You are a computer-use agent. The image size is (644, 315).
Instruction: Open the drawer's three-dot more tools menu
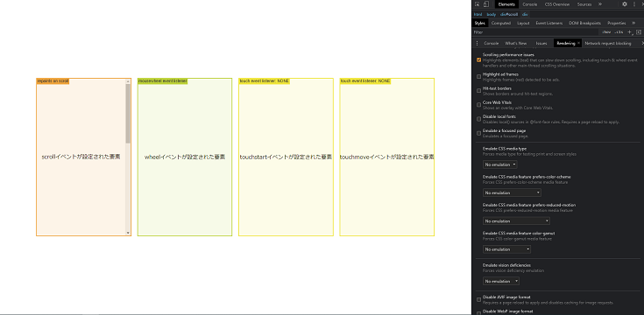(x=477, y=43)
